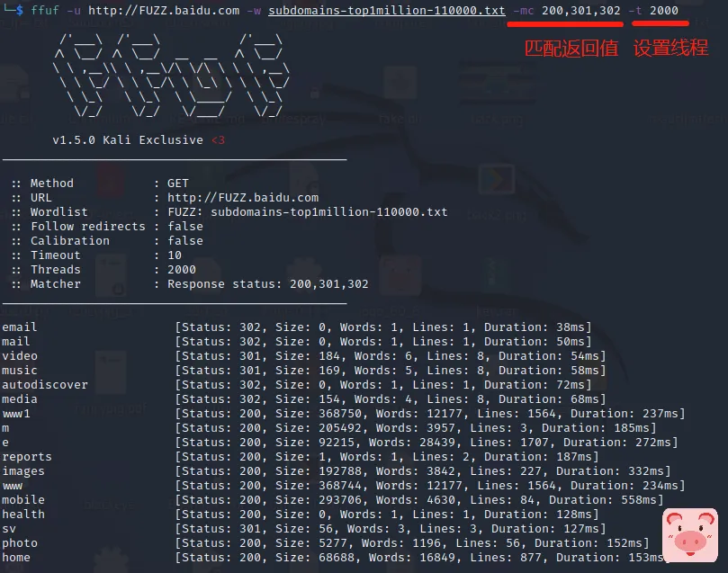
Task: Click Size: 205492 in the m row
Action: pyautogui.click(x=320, y=428)
